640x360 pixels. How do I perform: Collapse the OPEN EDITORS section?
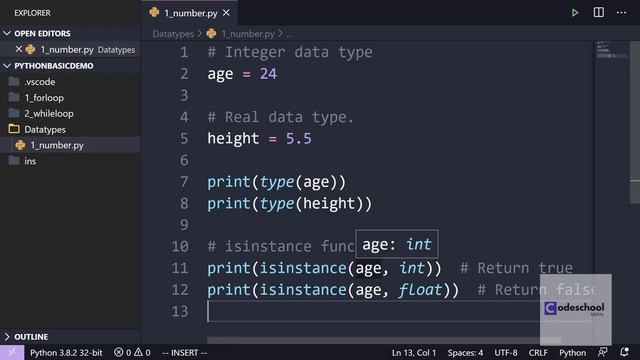(70, 33)
